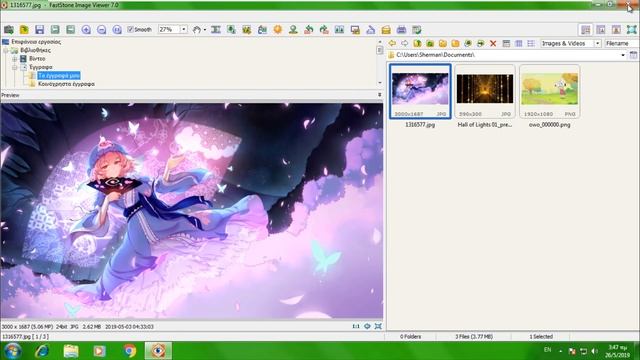
Task: Click the system tray volume icon
Action: coord(595,351)
